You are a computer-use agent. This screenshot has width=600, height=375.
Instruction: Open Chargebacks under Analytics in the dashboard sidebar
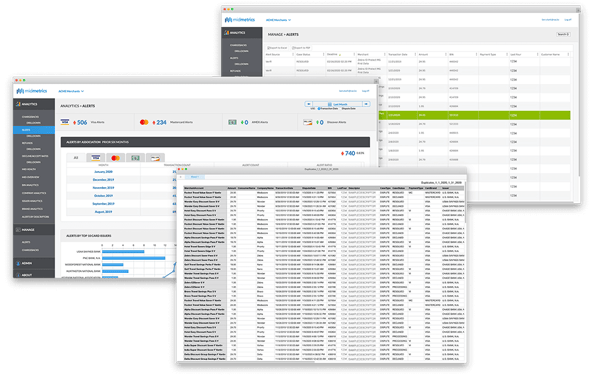pos(30,117)
